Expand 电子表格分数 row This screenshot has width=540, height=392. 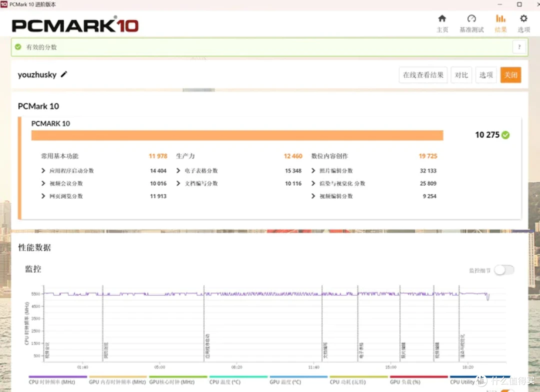(178, 171)
